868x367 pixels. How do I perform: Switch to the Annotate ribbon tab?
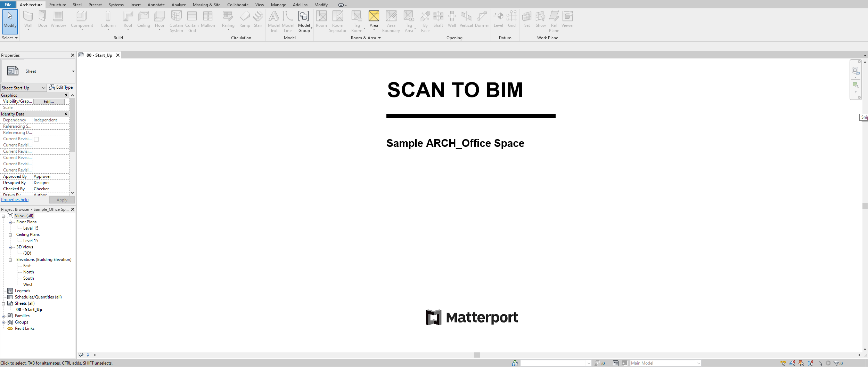point(156,5)
